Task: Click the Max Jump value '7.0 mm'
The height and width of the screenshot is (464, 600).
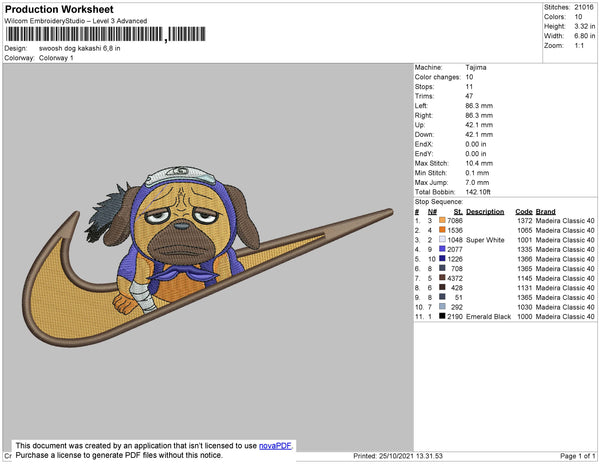Action: coord(477,182)
